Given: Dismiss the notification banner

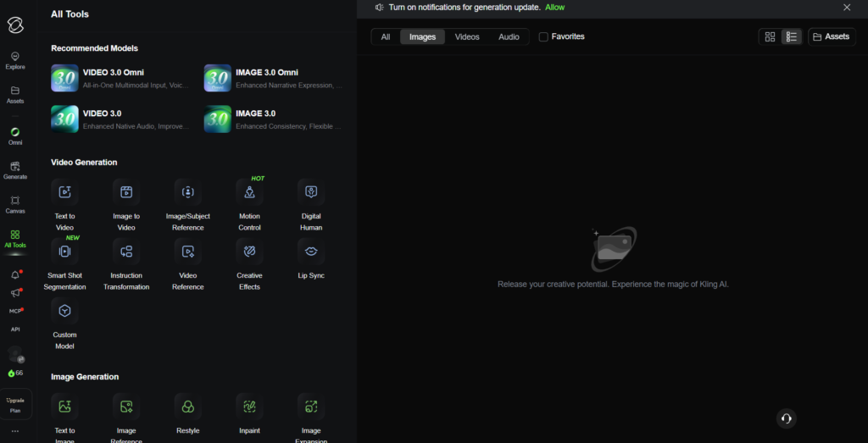Looking at the screenshot, I should (x=847, y=7).
